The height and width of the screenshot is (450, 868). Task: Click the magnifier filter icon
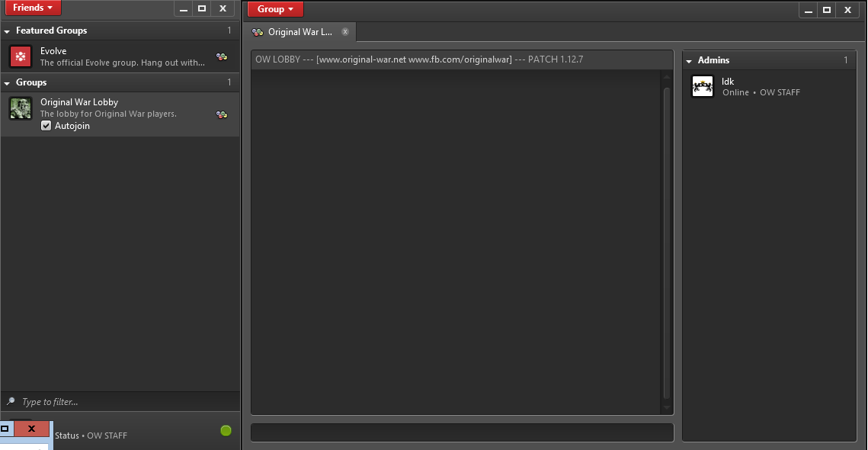(x=11, y=401)
